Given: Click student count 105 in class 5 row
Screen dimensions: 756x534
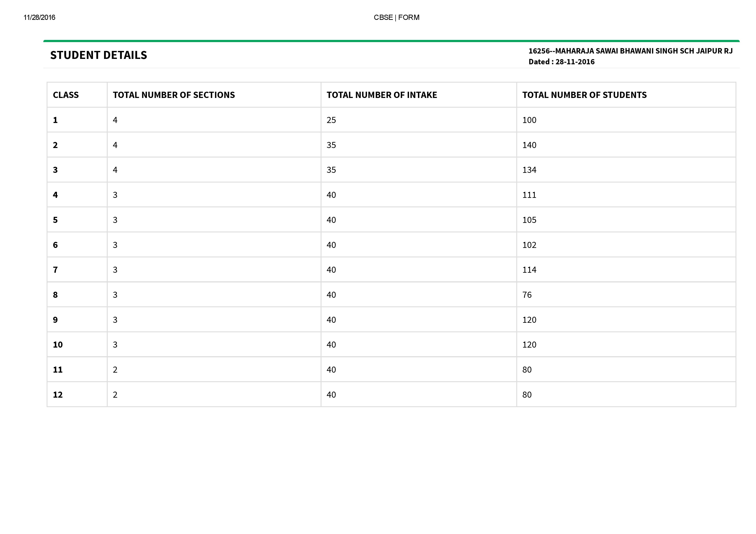Looking at the screenshot, I should [x=529, y=220].
